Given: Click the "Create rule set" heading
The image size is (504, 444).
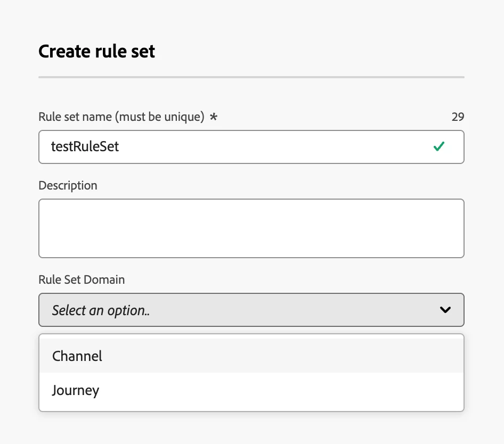Looking at the screenshot, I should [97, 52].
